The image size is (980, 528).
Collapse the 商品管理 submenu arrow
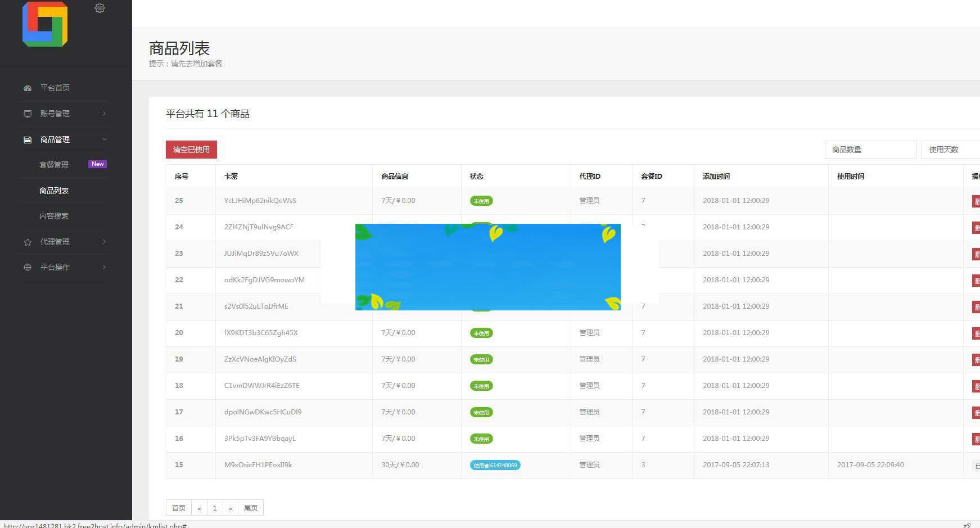coord(105,139)
